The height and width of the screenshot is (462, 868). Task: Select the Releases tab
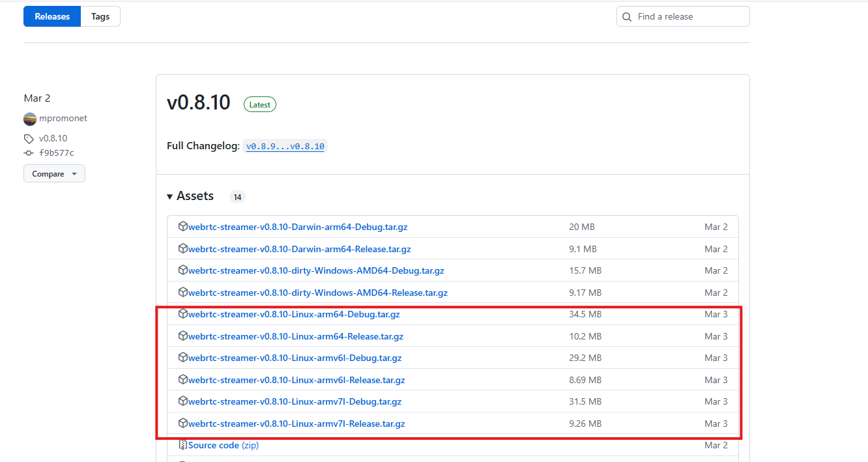click(x=52, y=17)
